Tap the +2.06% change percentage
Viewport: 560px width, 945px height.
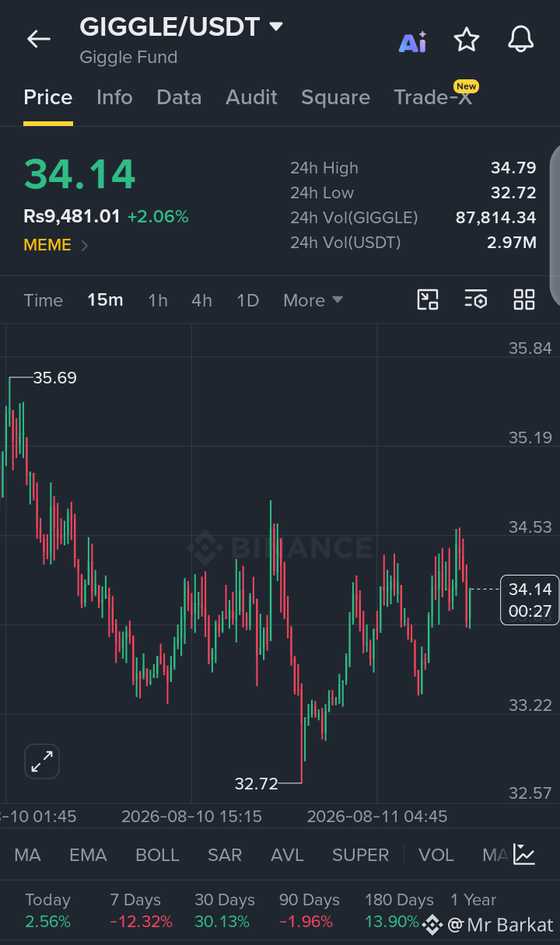(158, 216)
